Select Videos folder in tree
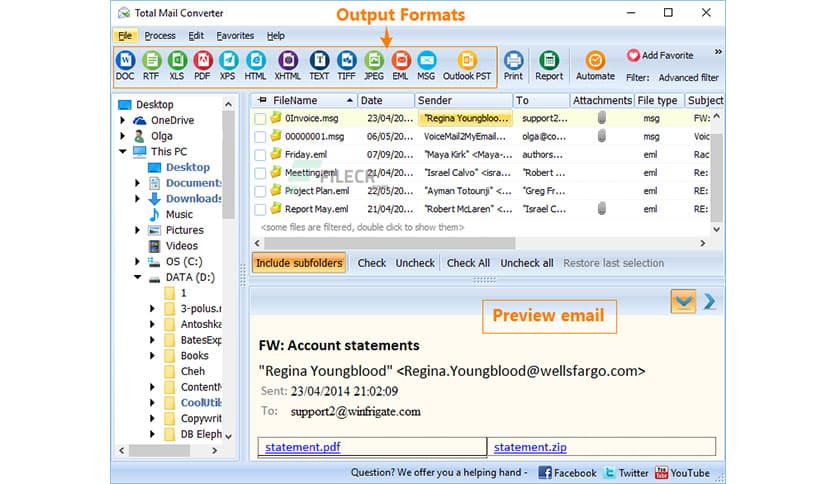The image size is (836, 484). tap(182, 246)
